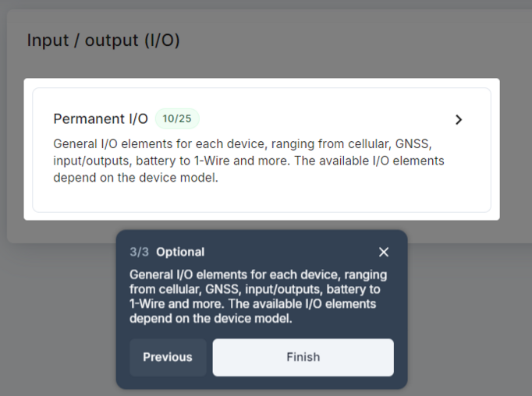532x396 pixels.
Task: Click the word "GNSS" in card description
Action: pos(413,144)
